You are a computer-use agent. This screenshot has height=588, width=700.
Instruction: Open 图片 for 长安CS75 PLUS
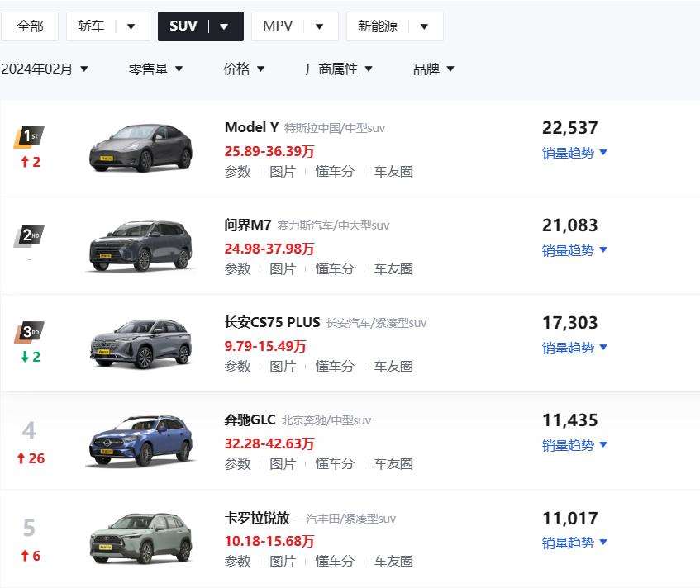[x=283, y=367]
